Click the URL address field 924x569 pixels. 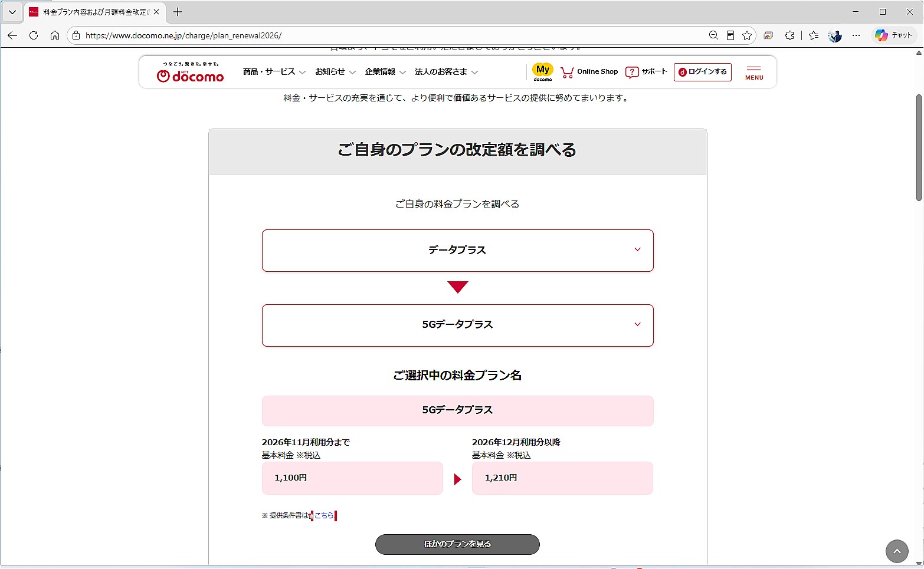(389, 35)
